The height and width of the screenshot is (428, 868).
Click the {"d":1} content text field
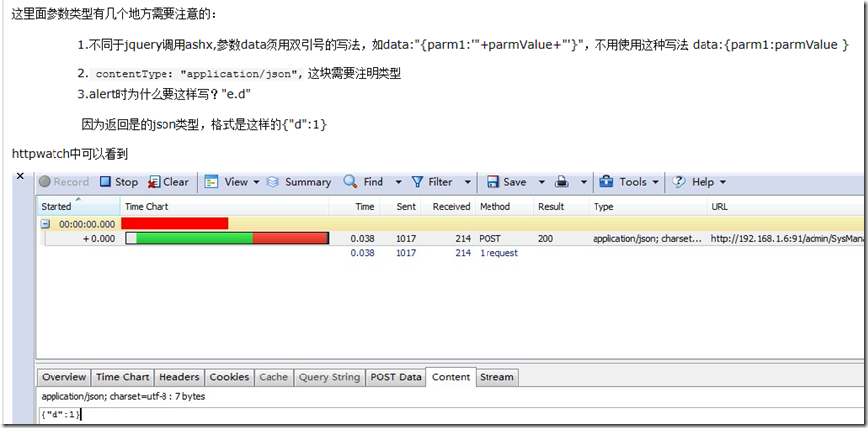[451, 415]
